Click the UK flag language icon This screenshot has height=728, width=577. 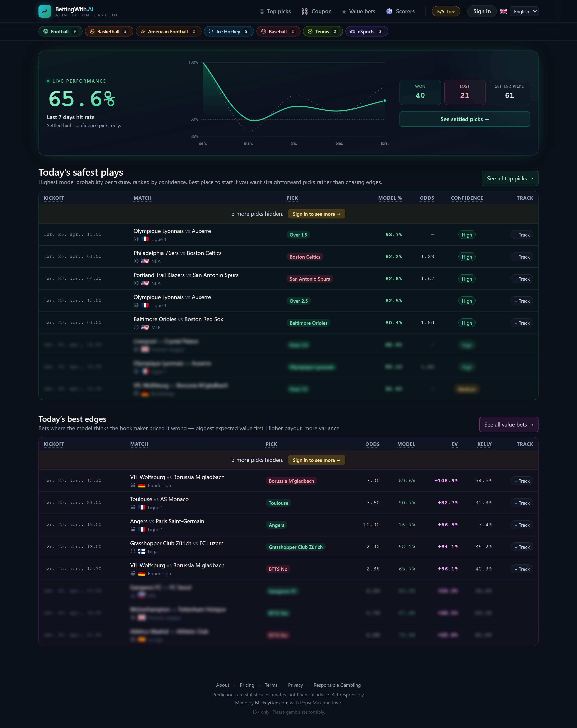(x=503, y=11)
